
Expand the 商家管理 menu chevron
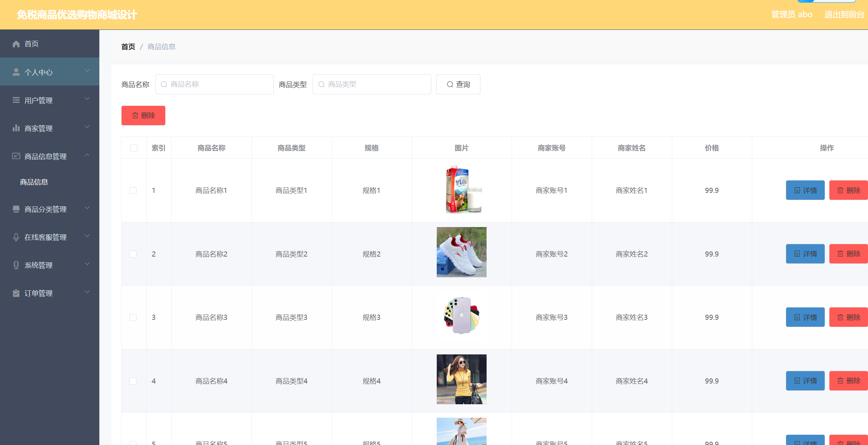[x=87, y=127]
